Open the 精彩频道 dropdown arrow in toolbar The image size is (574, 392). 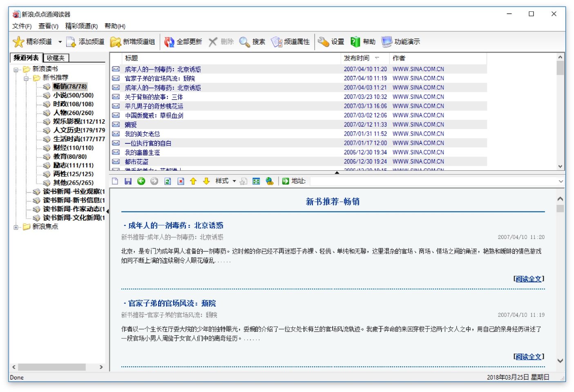tap(60, 42)
